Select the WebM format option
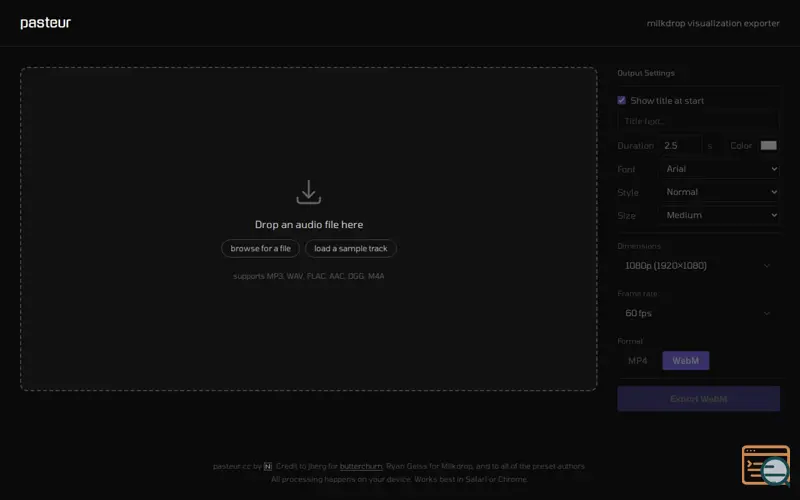Image resolution: width=800 pixels, height=500 pixels. 685,361
